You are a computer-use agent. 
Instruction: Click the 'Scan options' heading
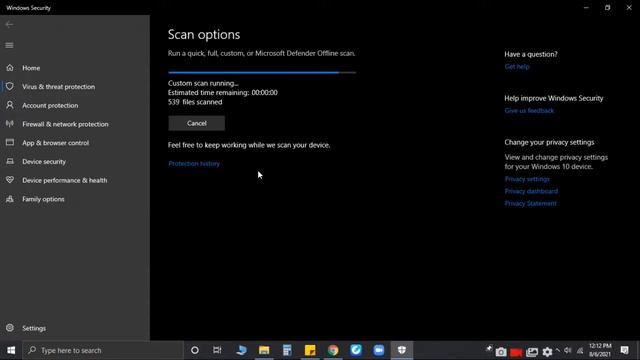coord(204,35)
